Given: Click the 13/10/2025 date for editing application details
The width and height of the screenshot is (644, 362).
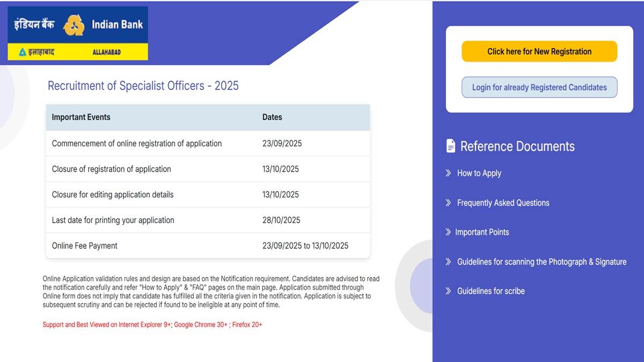Looking at the screenshot, I should [281, 195].
